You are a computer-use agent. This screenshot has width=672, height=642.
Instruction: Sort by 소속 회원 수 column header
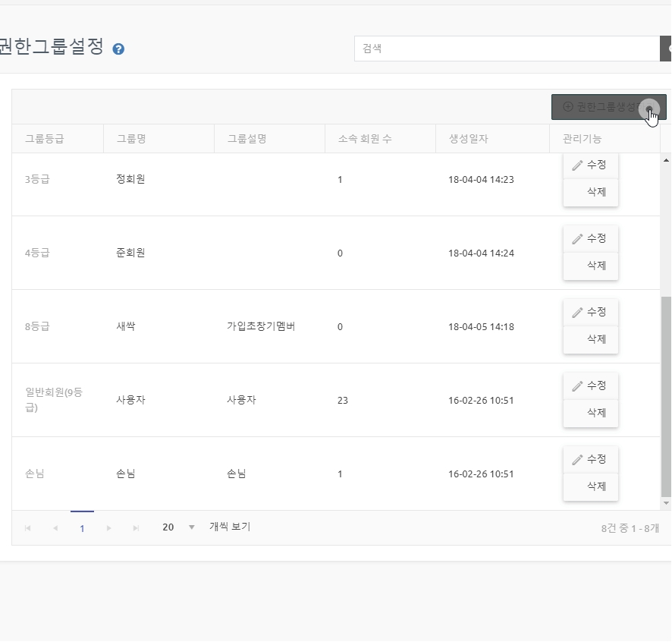coord(365,139)
